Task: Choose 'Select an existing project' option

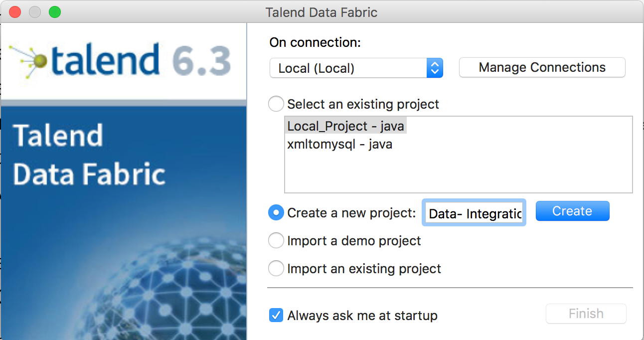Action: (276, 104)
